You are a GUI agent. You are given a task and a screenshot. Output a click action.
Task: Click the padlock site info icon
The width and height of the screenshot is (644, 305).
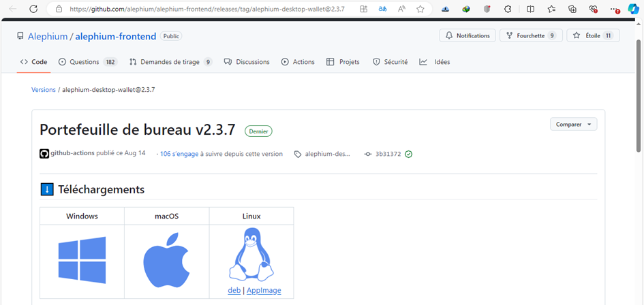click(59, 9)
